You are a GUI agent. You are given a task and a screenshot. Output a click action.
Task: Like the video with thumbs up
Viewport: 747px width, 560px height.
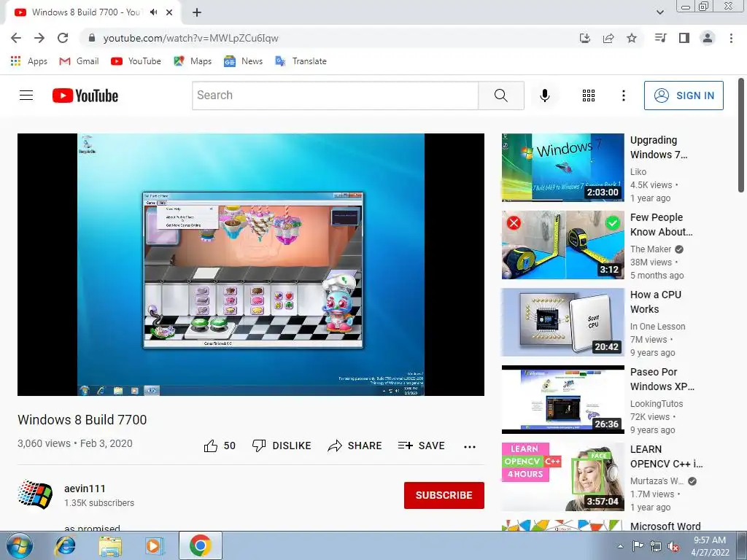click(219, 446)
